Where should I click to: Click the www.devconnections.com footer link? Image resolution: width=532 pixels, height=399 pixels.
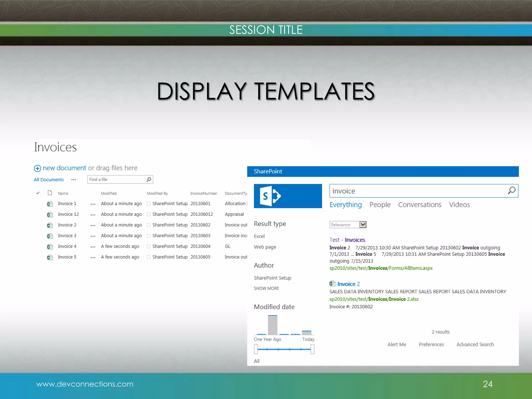pyautogui.click(x=85, y=384)
